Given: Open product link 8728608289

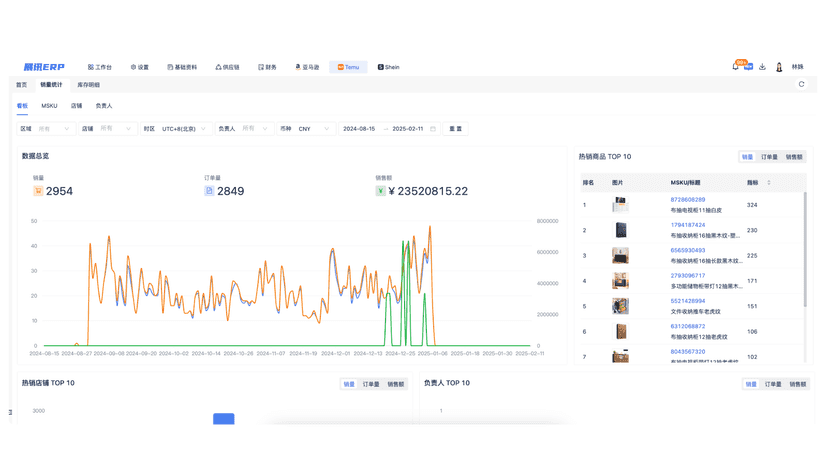Looking at the screenshot, I should 688,200.
